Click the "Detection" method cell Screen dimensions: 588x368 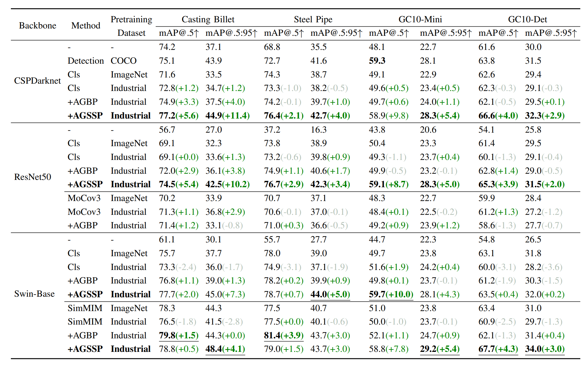point(86,61)
